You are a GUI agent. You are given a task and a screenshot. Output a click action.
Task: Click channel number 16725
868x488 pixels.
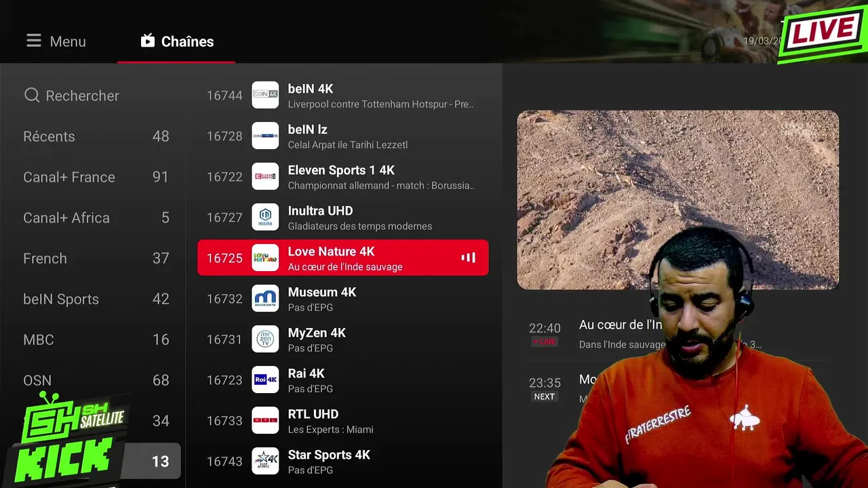coord(224,258)
